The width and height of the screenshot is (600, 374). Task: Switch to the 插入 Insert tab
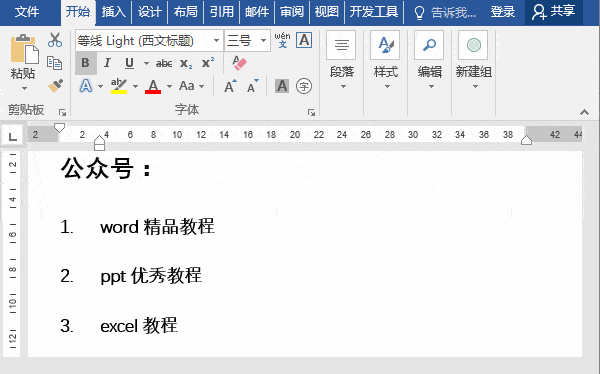(x=114, y=12)
